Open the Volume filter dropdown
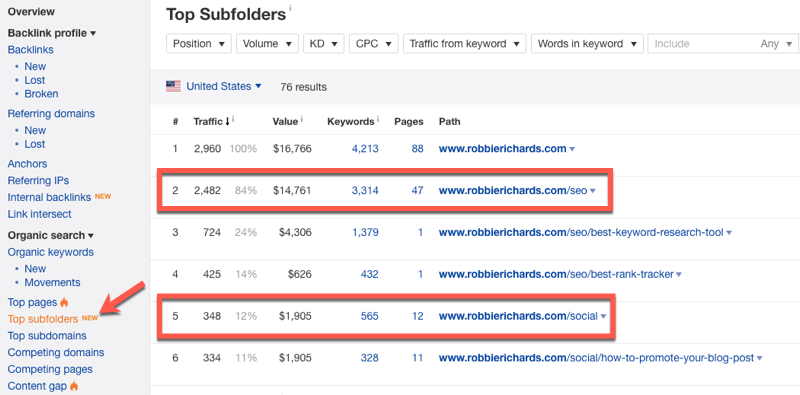The height and width of the screenshot is (395, 800). (267, 44)
